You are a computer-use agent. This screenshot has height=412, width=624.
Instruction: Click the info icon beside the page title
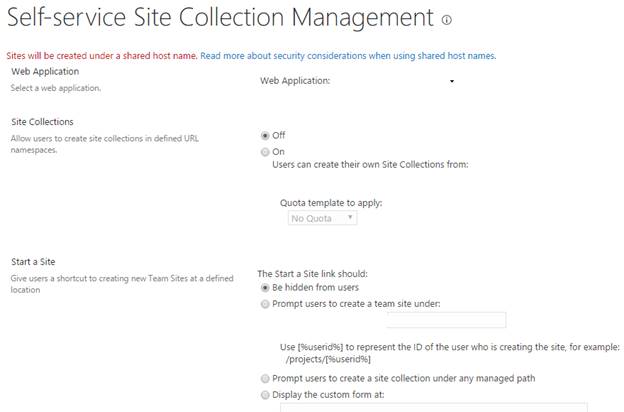click(446, 20)
